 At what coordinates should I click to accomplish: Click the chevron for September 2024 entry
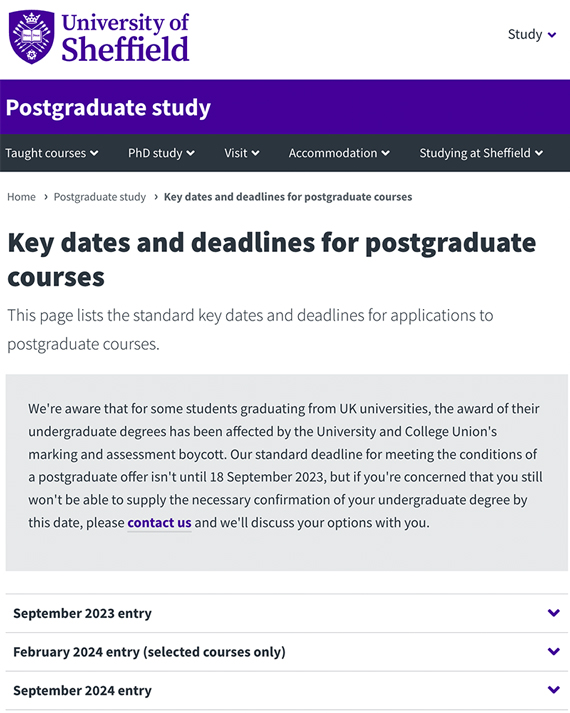(x=554, y=690)
